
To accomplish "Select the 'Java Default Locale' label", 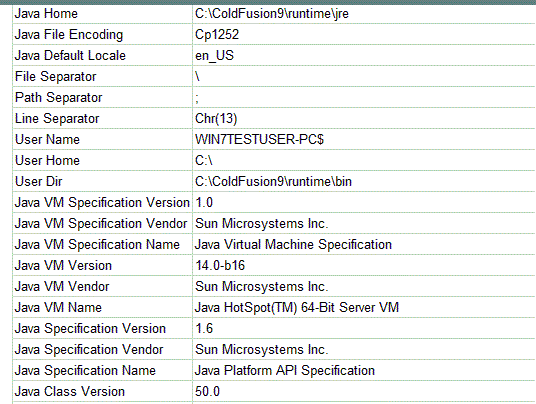I will click(70, 55).
